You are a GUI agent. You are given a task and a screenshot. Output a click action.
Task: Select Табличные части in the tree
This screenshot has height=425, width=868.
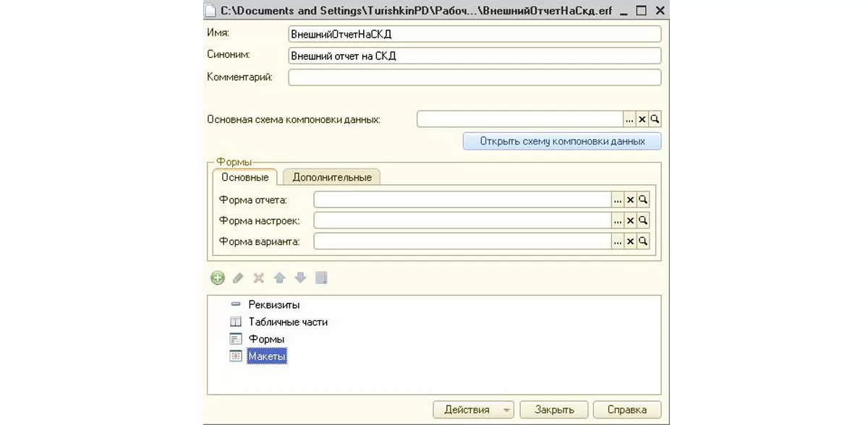click(x=288, y=322)
